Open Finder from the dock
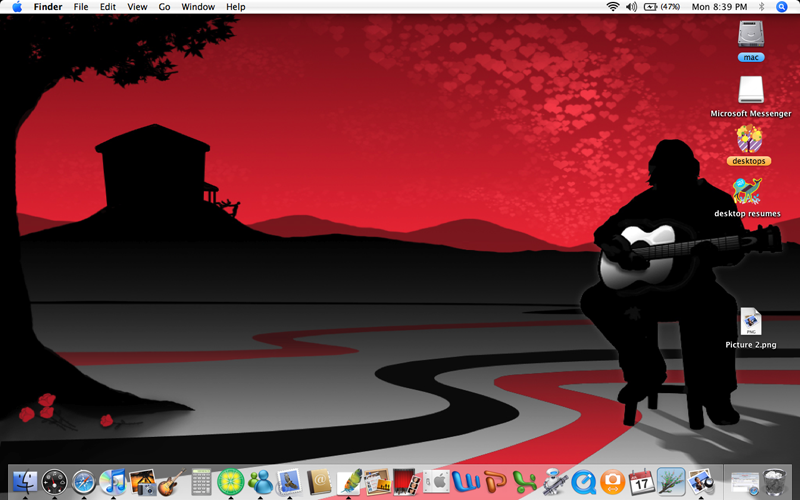Image resolution: width=800 pixels, height=500 pixels. click(x=26, y=482)
